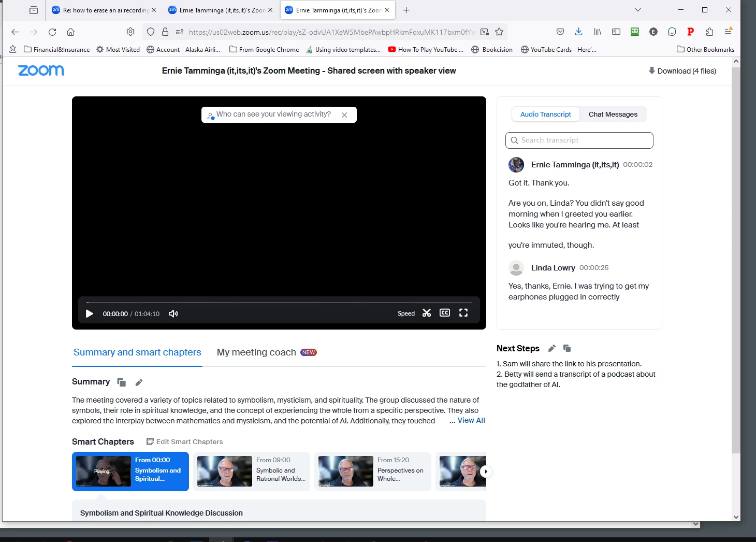The width and height of the screenshot is (756, 542).
Task: Open My meeting coach tab
Action: click(x=267, y=352)
